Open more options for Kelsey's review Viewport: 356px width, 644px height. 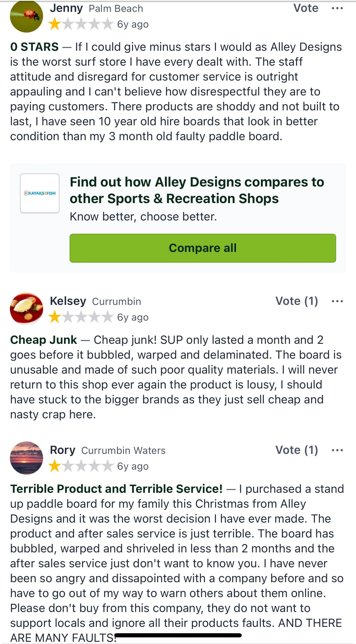[x=337, y=301]
